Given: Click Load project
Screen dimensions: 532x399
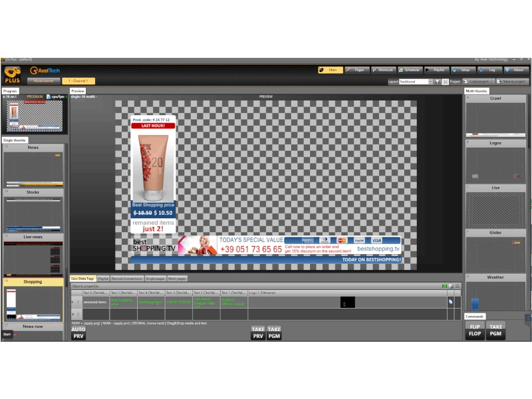Looking at the screenshot, I should (477, 81).
